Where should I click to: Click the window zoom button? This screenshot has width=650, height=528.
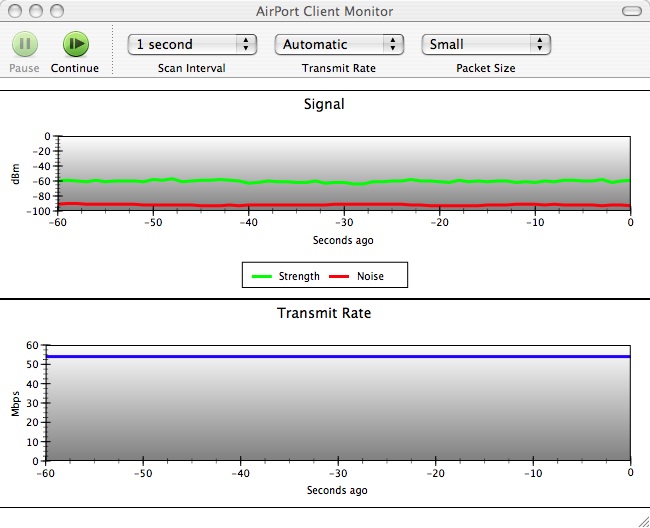57,11
